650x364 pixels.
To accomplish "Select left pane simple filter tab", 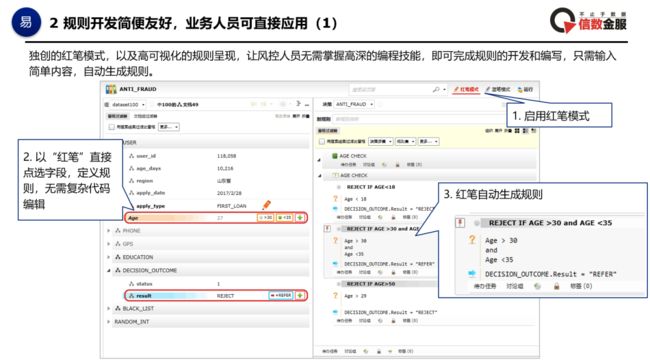I will (x=118, y=116).
